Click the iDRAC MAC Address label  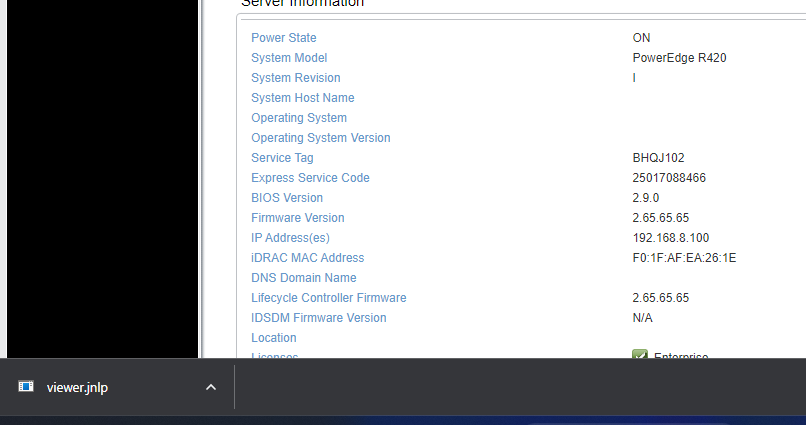pyautogui.click(x=307, y=258)
